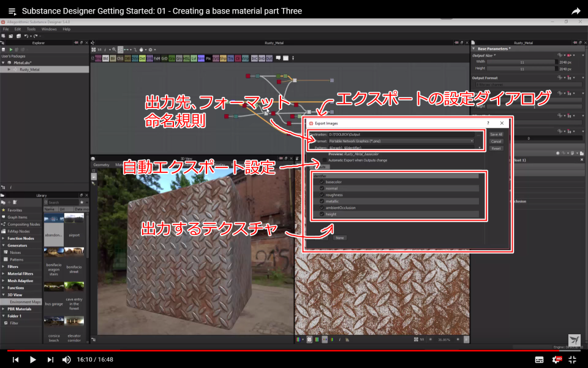Click the Input Color (InC) node icon
The height and width of the screenshot is (368, 588).
(254, 59)
